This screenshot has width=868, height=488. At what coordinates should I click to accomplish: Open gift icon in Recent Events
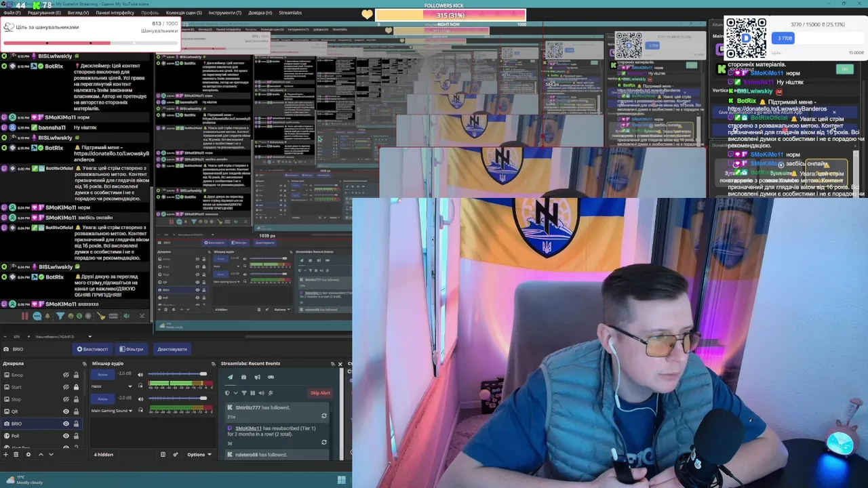point(243,377)
